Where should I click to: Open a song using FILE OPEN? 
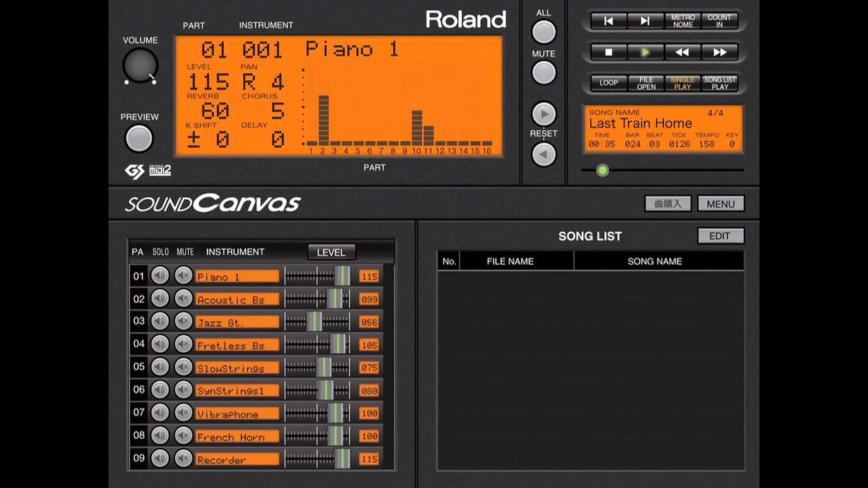click(x=646, y=83)
